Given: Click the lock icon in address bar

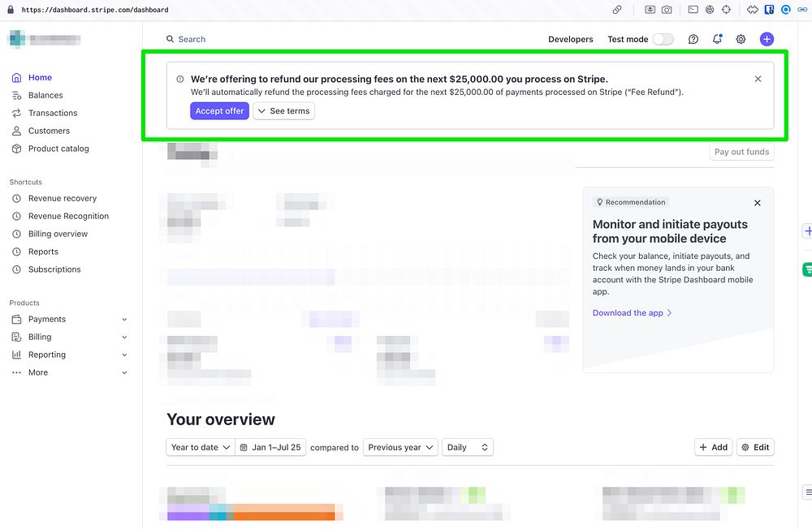Looking at the screenshot, I should pos(11,9).
